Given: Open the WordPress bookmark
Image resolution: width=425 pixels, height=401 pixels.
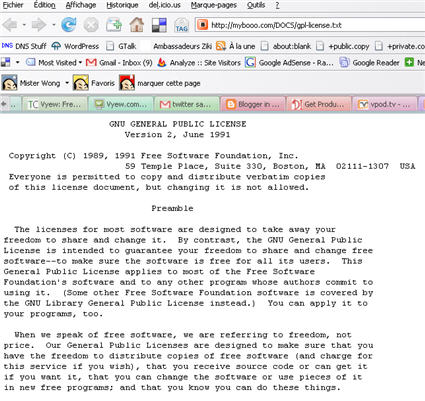Looking at the screenshot, I should point(75,46).
